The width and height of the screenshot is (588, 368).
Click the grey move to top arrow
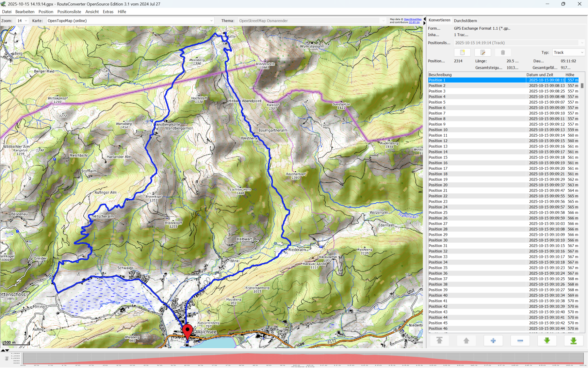pos(439,340)
